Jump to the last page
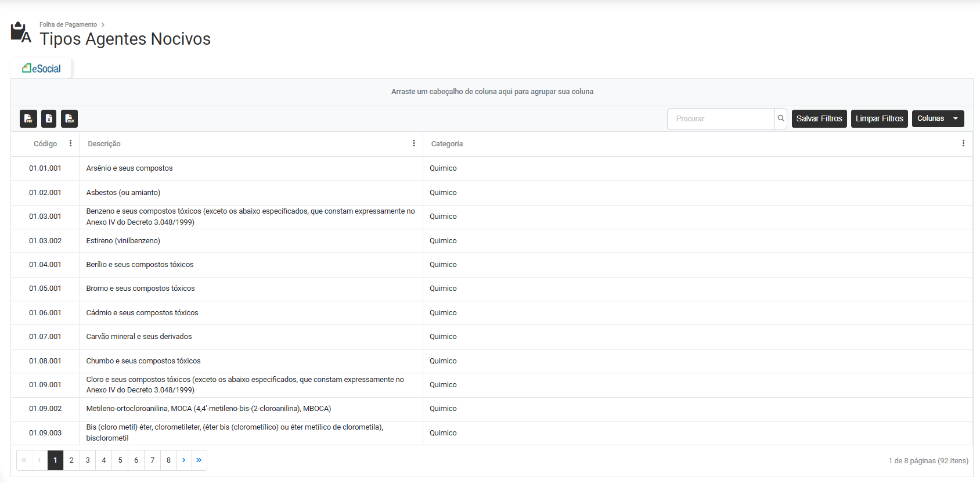The image size is (980, 483). 199,460
